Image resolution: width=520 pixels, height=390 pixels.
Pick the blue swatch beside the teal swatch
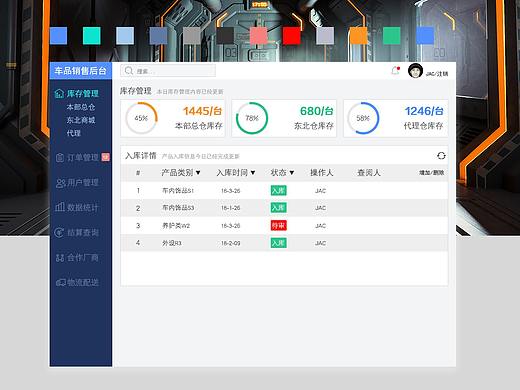58,36
